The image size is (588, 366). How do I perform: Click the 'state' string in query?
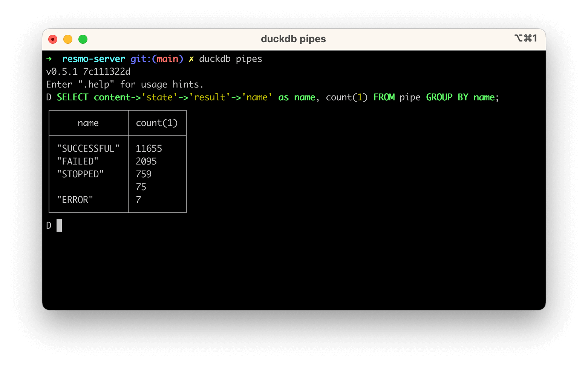[159, 97]
